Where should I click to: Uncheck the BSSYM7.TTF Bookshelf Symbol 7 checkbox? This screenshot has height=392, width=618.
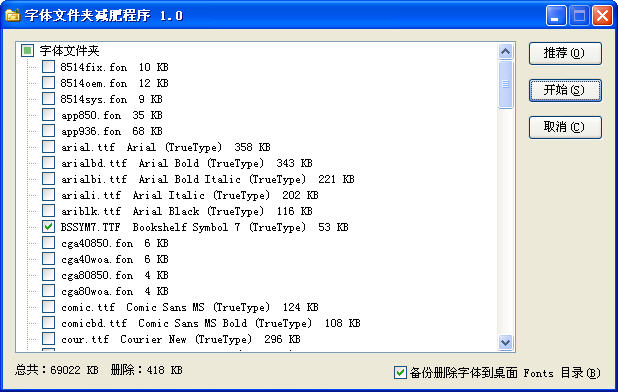48,227
